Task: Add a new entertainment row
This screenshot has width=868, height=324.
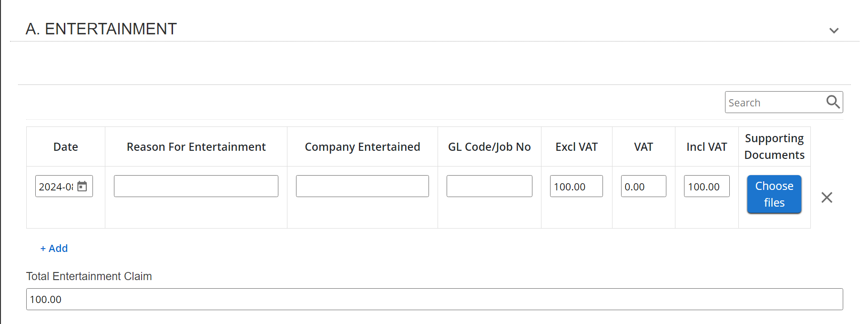Action: click(54, 248)
